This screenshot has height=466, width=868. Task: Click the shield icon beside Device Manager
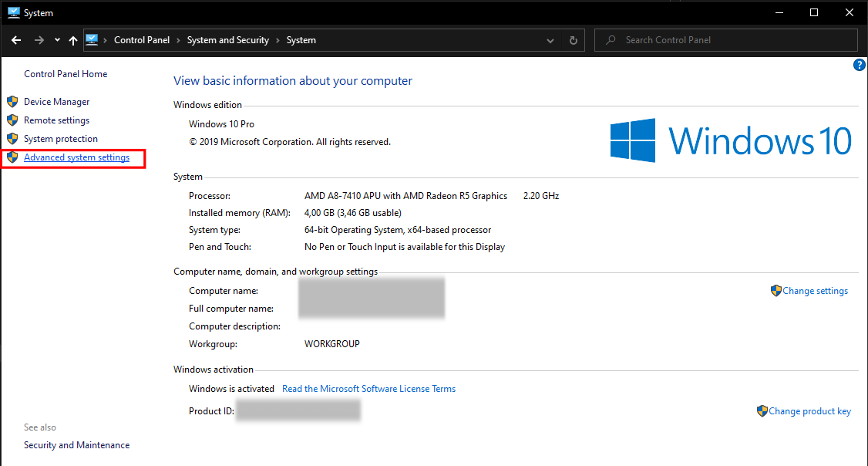pos(12,102)
